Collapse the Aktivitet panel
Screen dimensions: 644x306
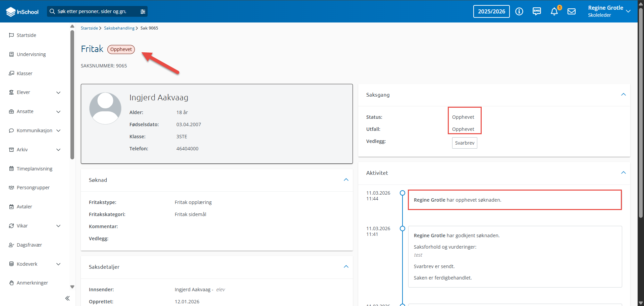624,173
